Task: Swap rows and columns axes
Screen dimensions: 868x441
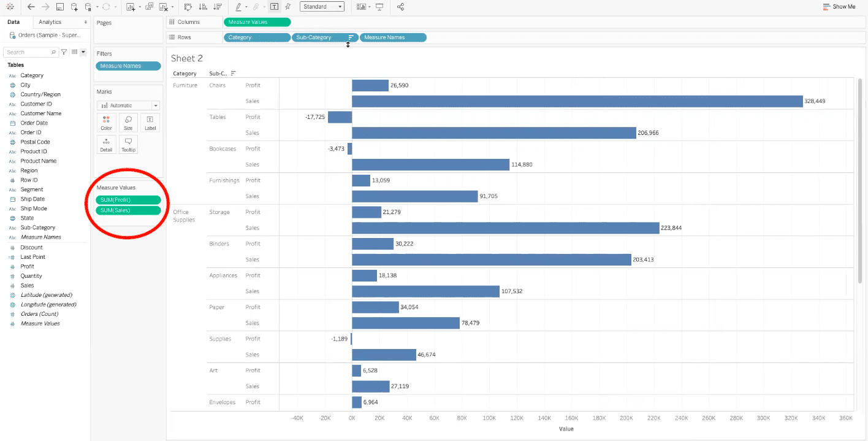Action: (x=188, y=7)
